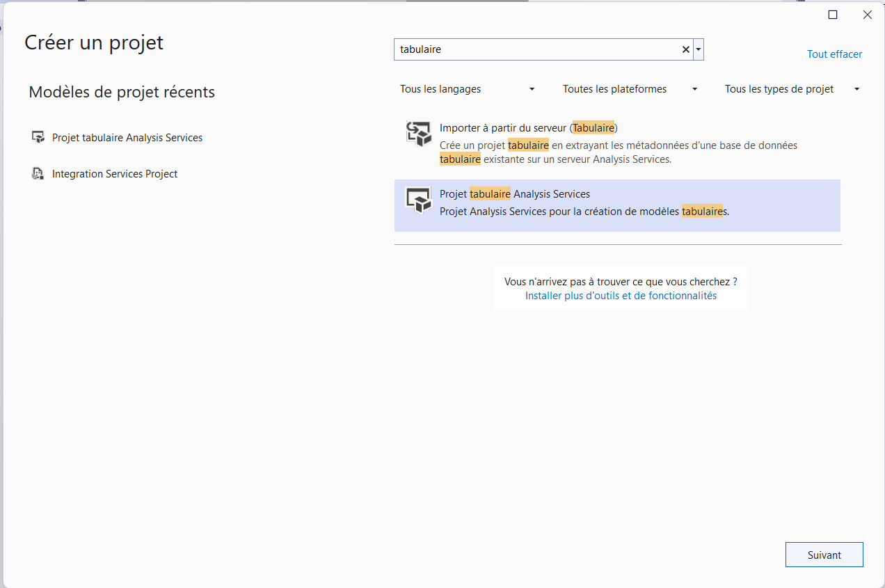The width and height of the screenshot is (885, 588).
Task: Click the Importer à partir du serveur icon
Action: click(419, 134)
